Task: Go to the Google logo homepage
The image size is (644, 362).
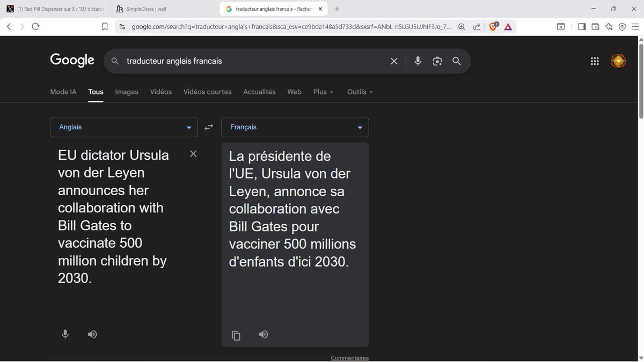Action: pyautogui.click(x=72, y=61)
